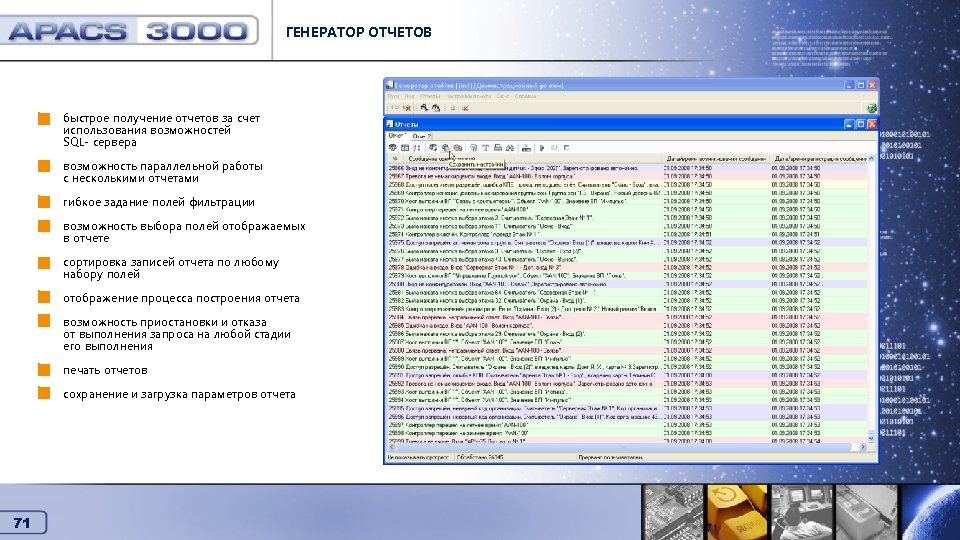The image size is (960, 540).
Task: Open the Справка menu
Action: point(525,96)
